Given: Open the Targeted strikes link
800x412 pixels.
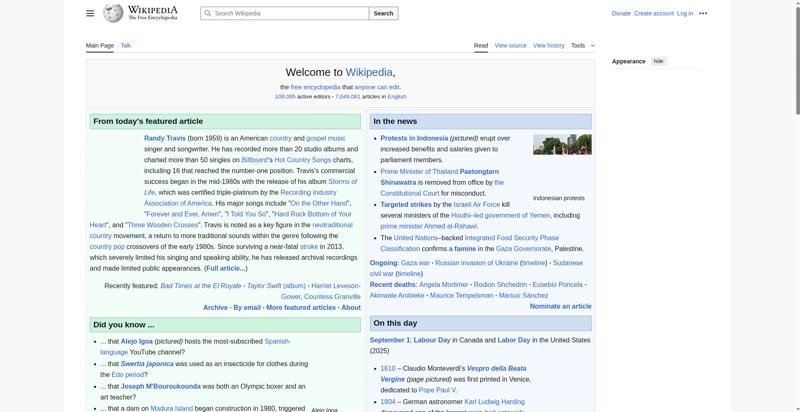Looking at the screenshot, I should pos(406,204).
